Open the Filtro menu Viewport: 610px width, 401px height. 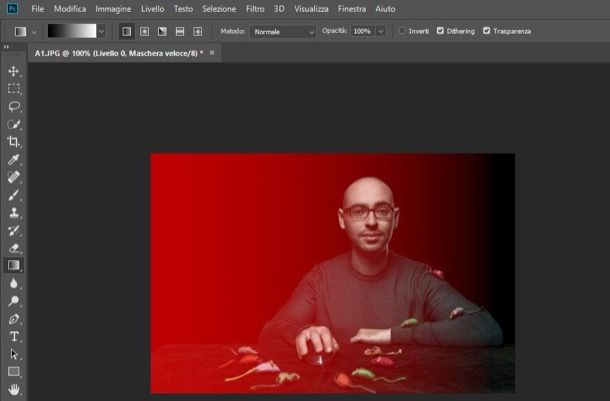pos(255,9)
